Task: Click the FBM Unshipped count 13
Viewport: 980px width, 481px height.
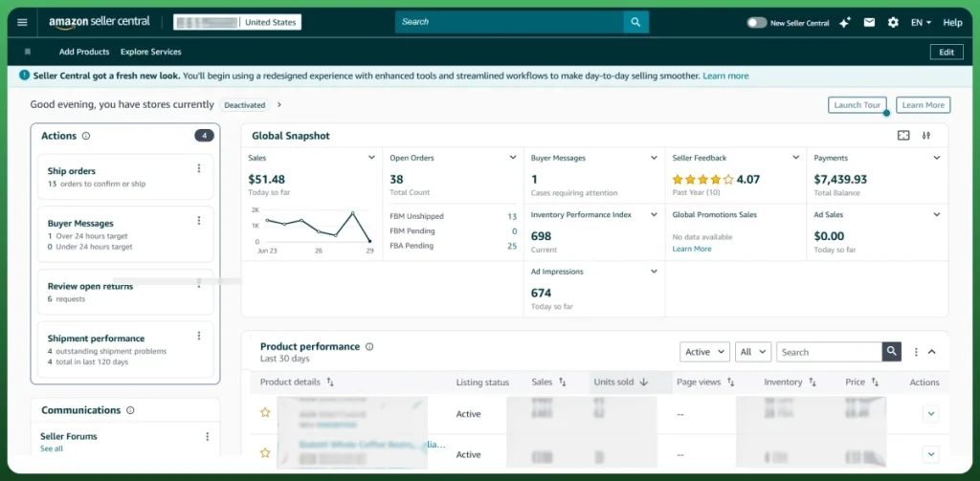Action: pos(512,216)
